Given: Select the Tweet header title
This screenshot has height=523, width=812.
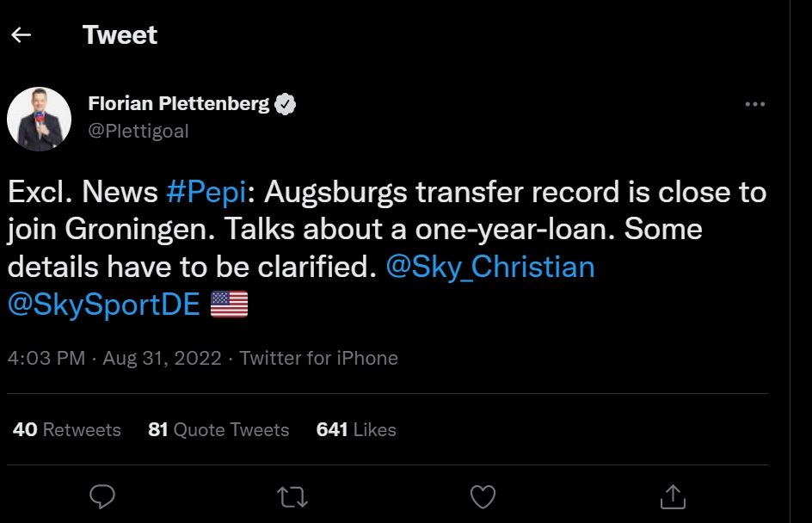Looking at the screenshot, I should pos(120,34).
